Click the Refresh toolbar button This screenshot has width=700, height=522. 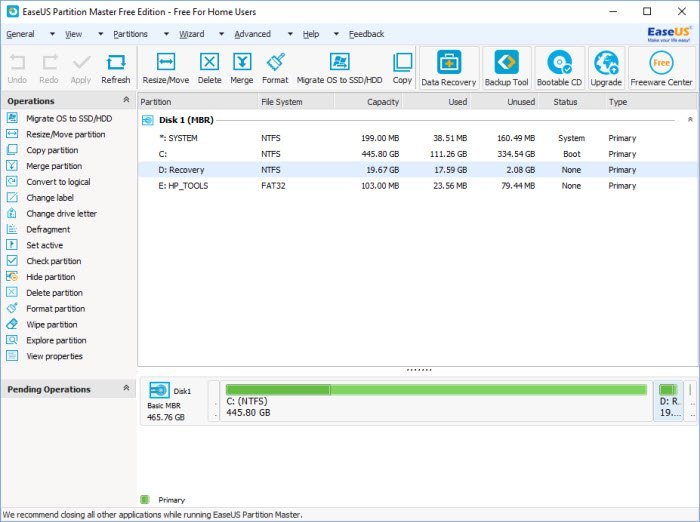pos(116,69)
